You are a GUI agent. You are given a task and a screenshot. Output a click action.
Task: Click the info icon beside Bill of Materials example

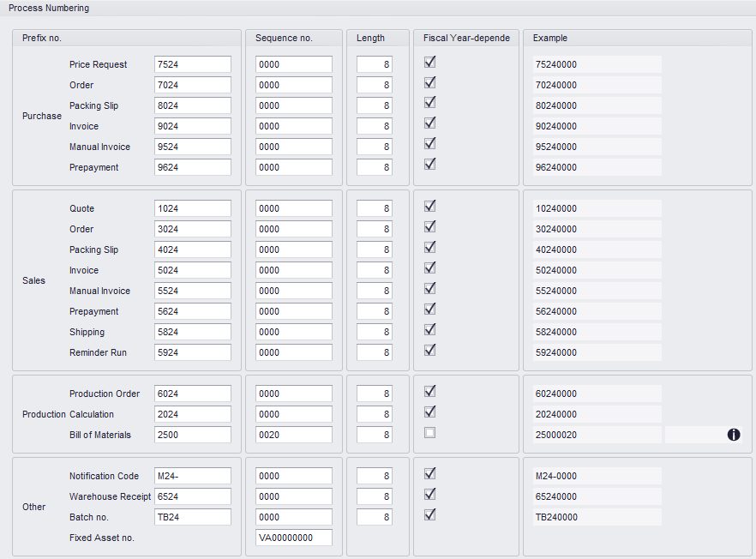tap(734, 435)
